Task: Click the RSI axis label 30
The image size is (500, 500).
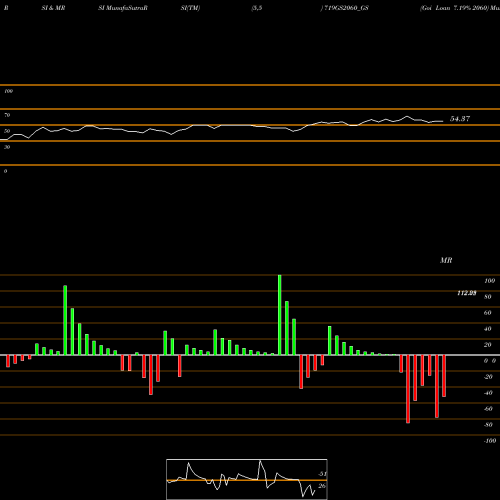Action: click(x=7, y=147)
